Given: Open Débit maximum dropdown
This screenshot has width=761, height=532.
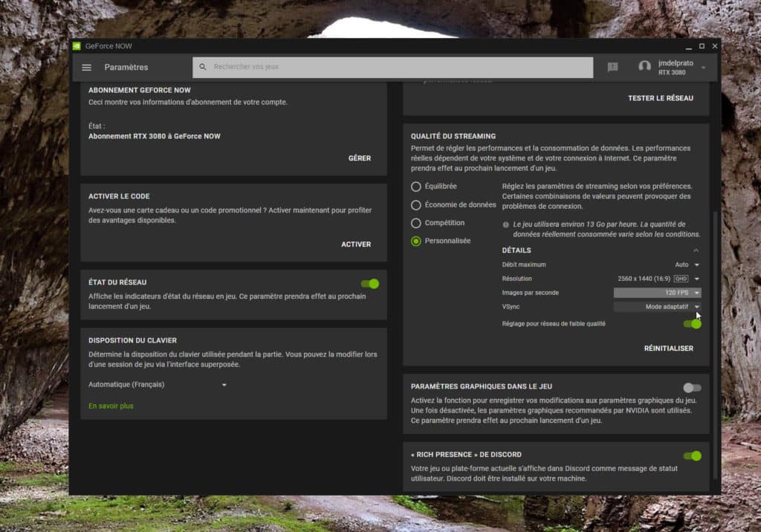Looking at the screenshot, I should click(x=687, y=265).
